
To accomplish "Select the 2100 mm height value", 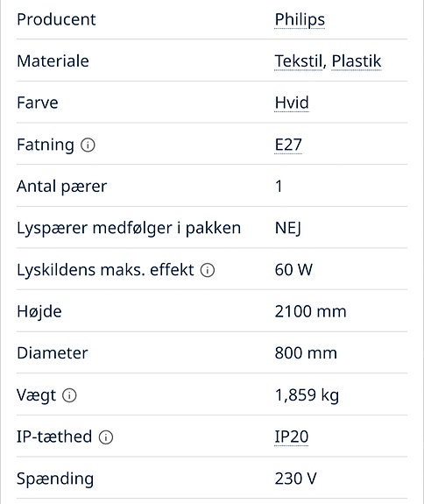I will (x=310, y=311).
